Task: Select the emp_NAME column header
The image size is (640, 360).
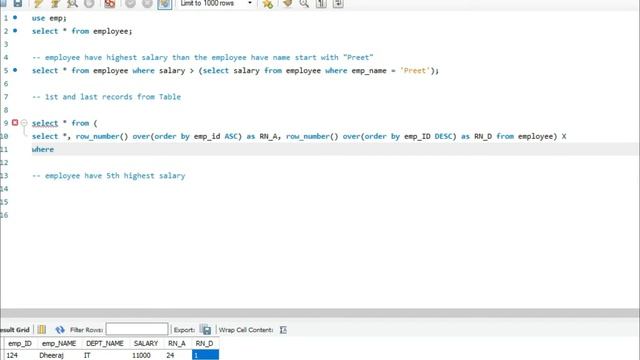Action: point(59,344)
